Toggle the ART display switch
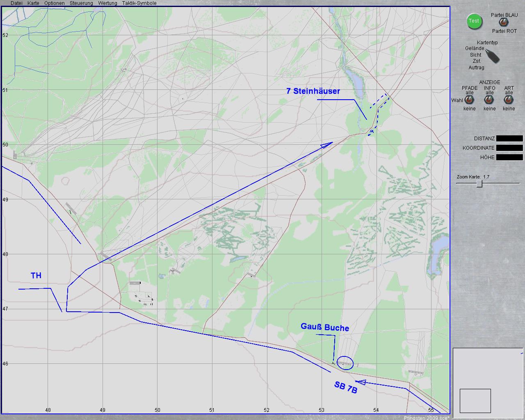 509,100
